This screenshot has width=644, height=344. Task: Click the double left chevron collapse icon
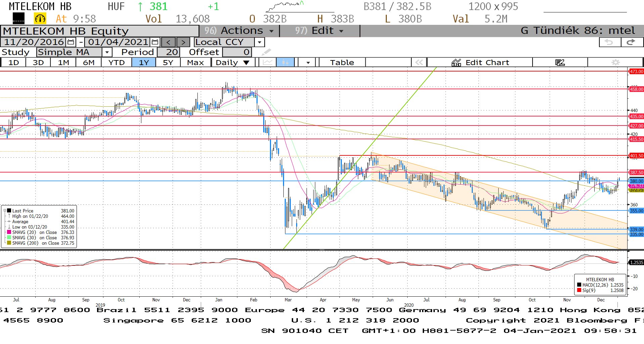point(419,62)
